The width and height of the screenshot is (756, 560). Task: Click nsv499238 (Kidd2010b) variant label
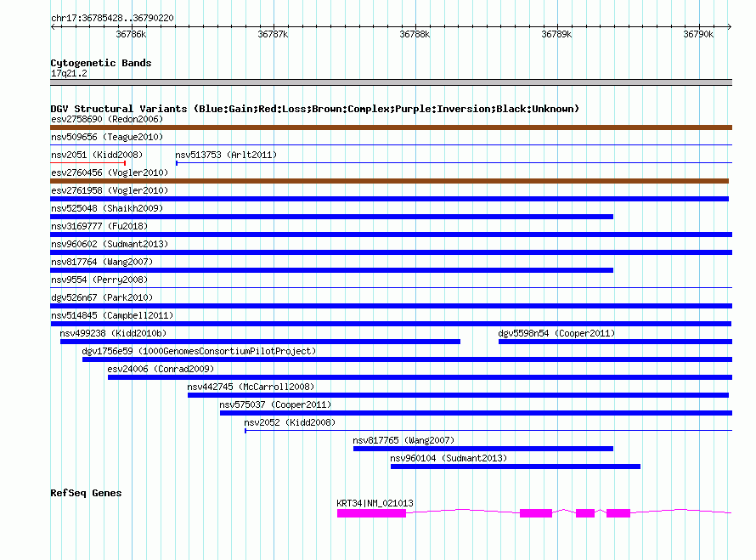pos(113,333)
